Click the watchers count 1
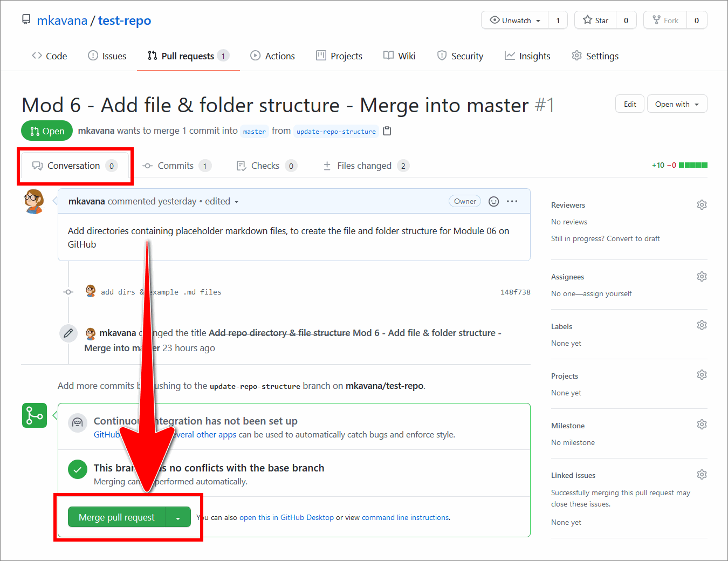 (558, 20)
